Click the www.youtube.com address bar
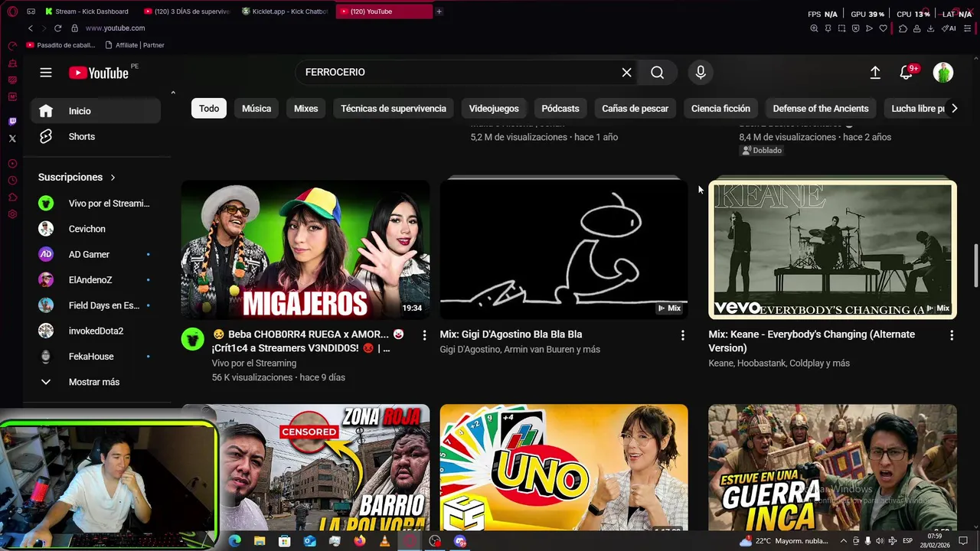The height and width of the screenshot is (551, 980). pos(115,28)
